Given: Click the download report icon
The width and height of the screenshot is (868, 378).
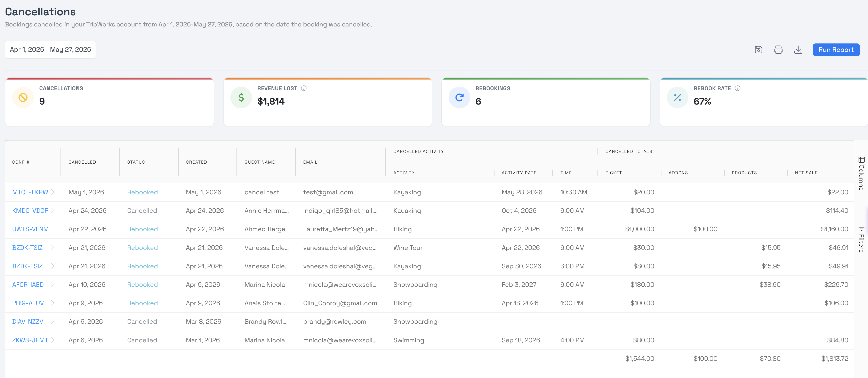Looking at the screenshot, I should (x=798, y=50).
